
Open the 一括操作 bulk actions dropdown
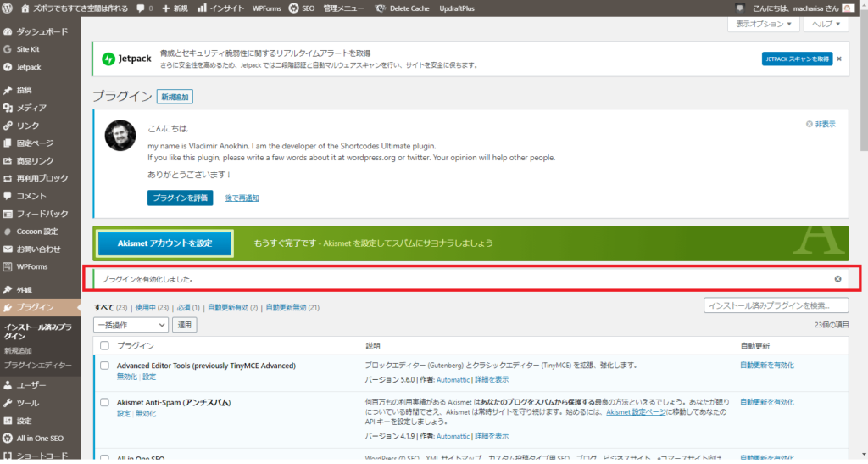coord(131,324)
